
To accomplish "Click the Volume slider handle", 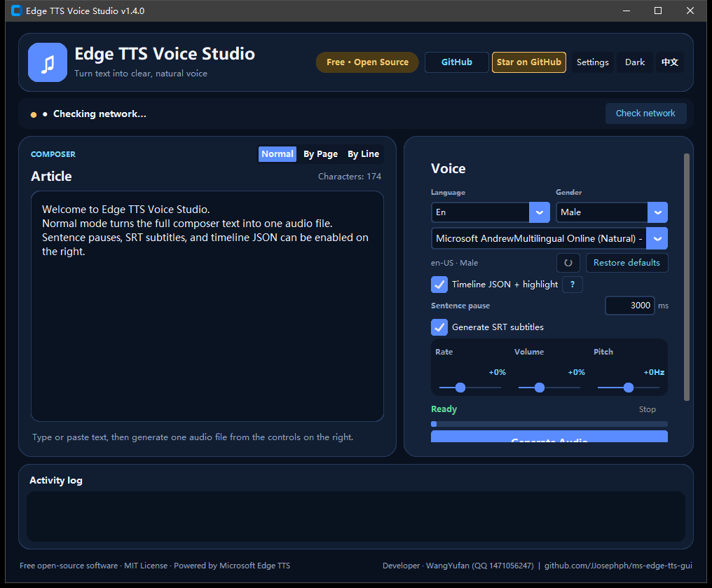I will (x=540, y=388).
